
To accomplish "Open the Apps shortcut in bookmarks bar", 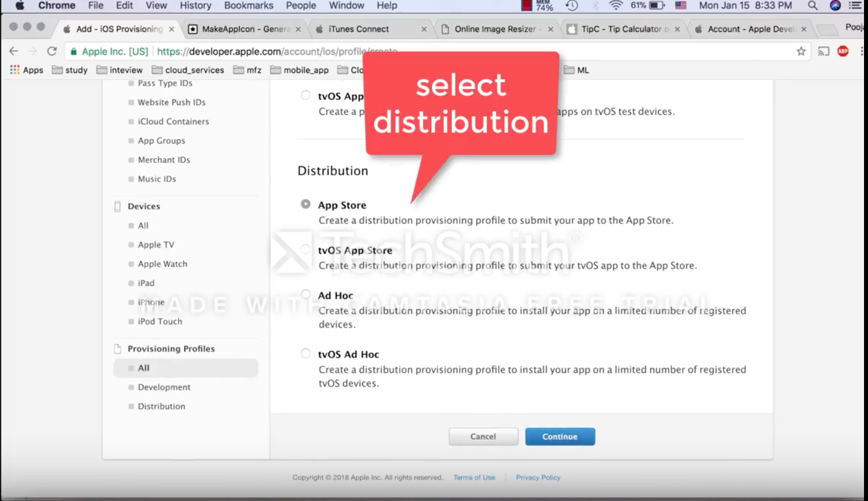I will (26, 70).
